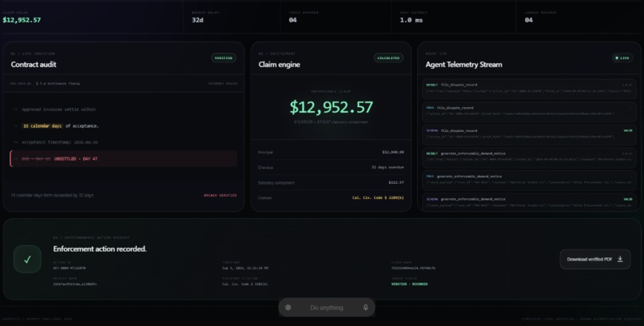Viewport: 644px width, 326px height.
Task: Click the VALID tag on SCHEMA file_dispute_record
Action: [627, 130]
